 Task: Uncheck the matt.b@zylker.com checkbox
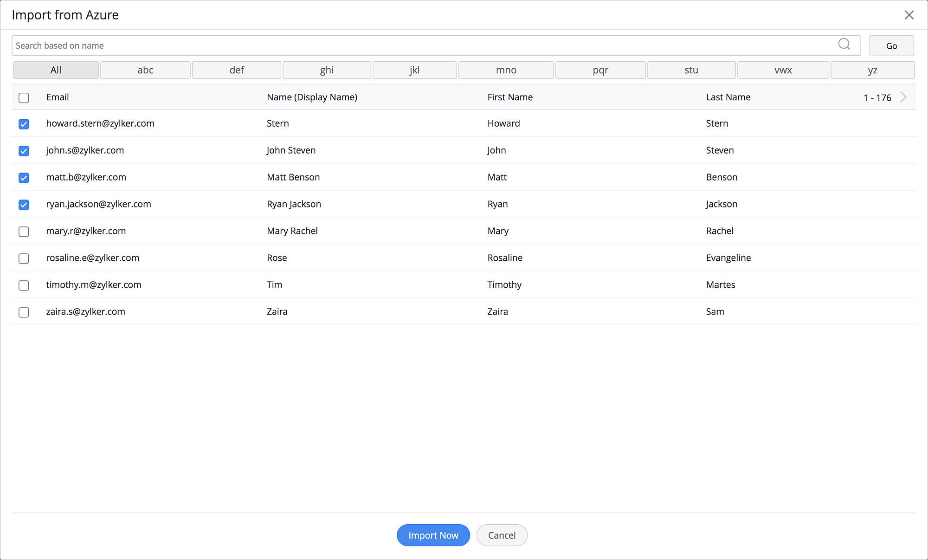click(24, 178)
